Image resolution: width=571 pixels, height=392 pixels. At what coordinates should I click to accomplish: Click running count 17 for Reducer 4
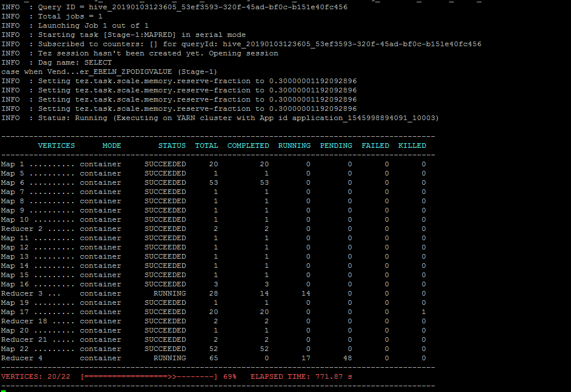(x=306, y=358)
